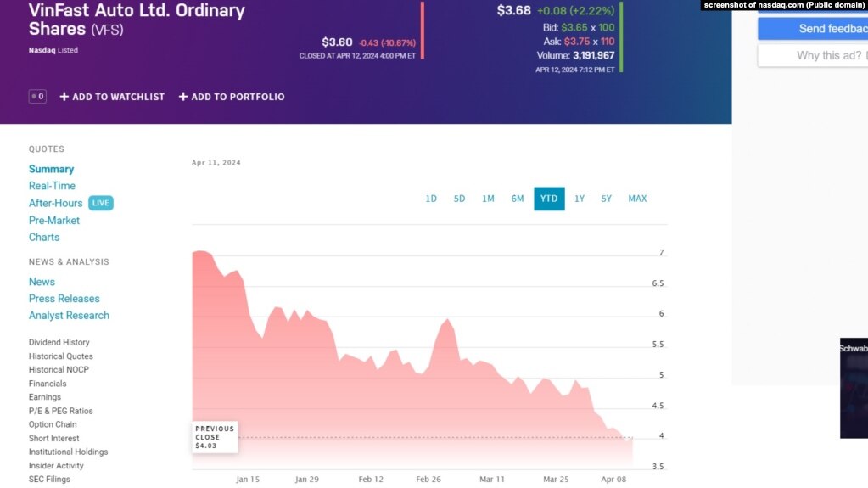Show the 5Y chart range

pos(607,199)
